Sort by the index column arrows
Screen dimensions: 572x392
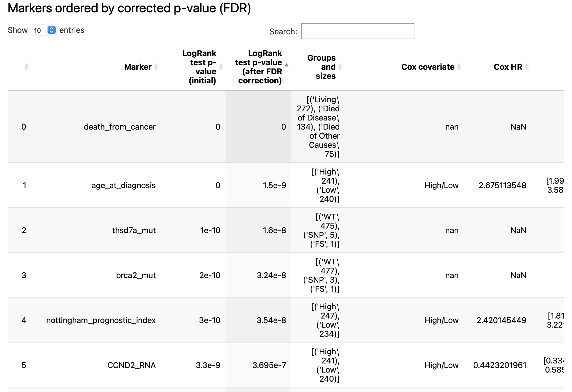click(27, 67)
